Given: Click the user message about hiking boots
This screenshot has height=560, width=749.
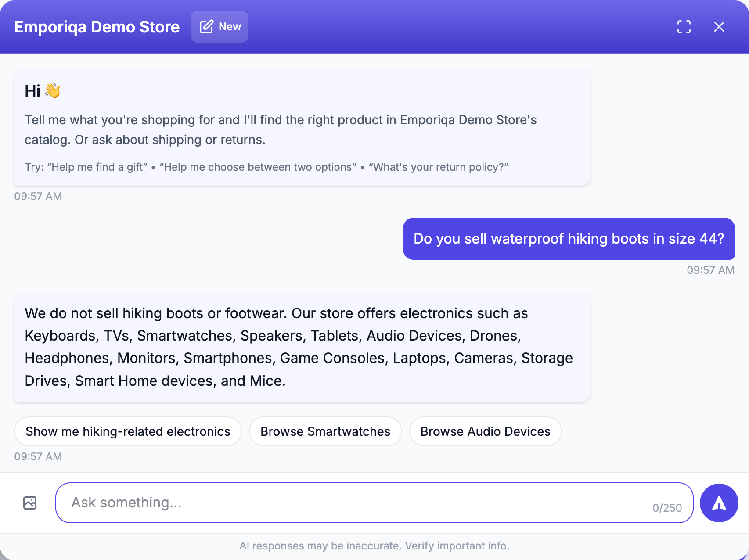Looking at the screenshot, I should coord(569,239).
